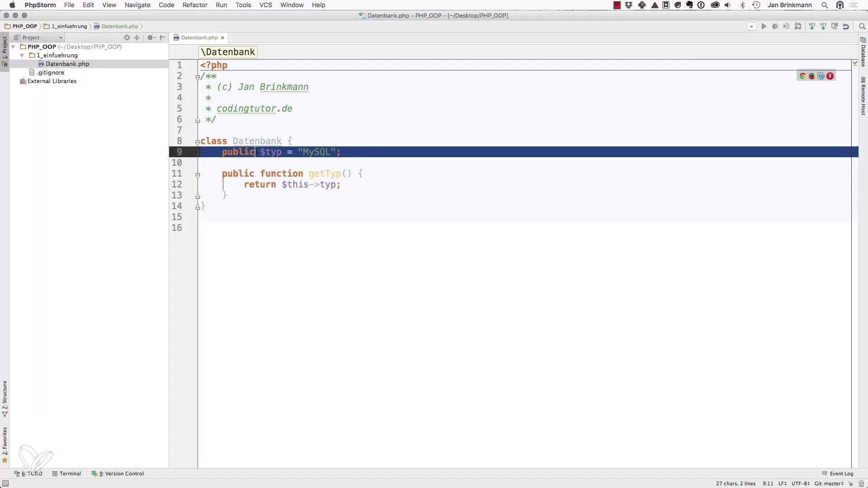Open file preview in Opera
868x488 pixels.
pos(830,76)
